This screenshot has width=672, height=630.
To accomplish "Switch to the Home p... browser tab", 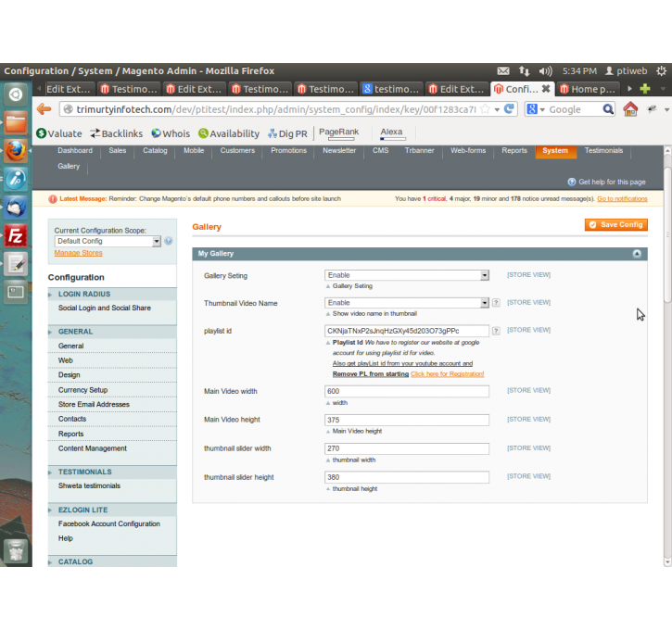I will coord(588,89).
